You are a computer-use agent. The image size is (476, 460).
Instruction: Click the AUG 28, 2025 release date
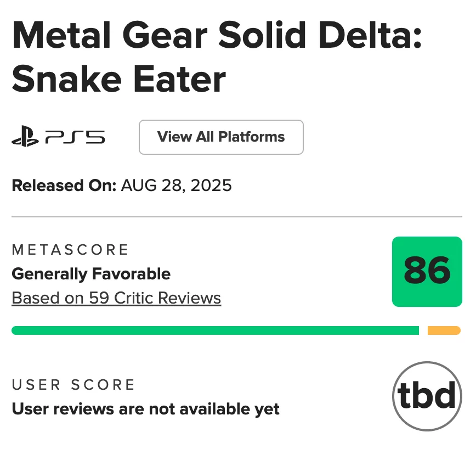point(176,186)
